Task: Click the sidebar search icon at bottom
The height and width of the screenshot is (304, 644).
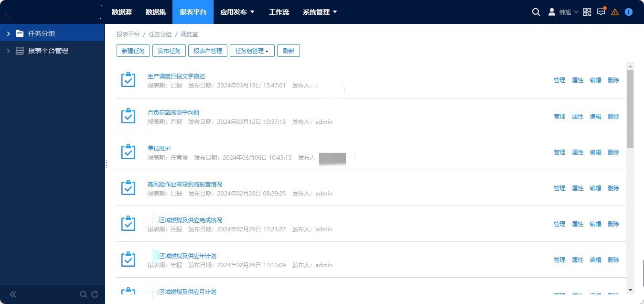Action: (x=84, y=294)
